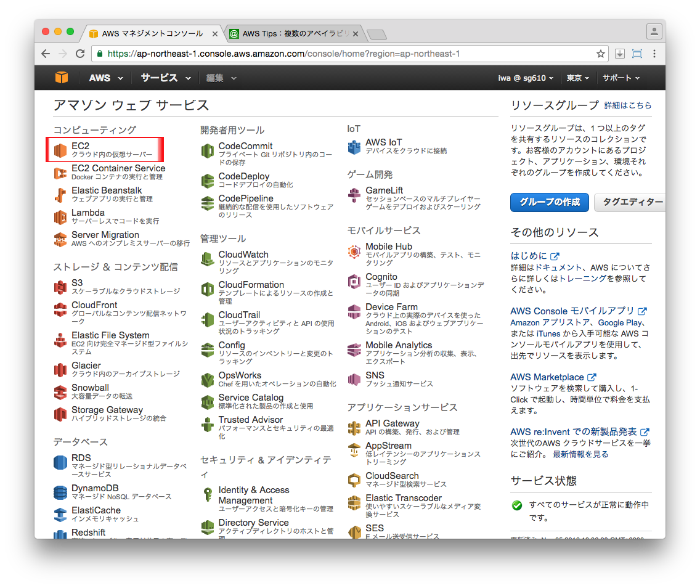This screenshot has width=700, height=588.
Task: Click the GameLift icon
Action: [354, 195]
